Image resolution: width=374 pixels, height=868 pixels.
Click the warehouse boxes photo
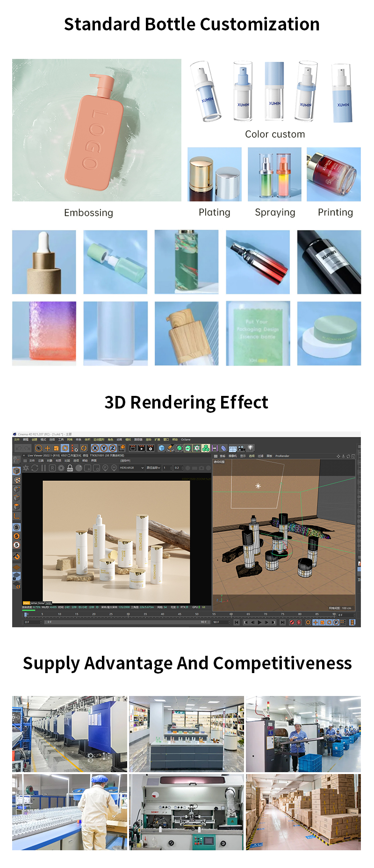click(x=303, y=812)
